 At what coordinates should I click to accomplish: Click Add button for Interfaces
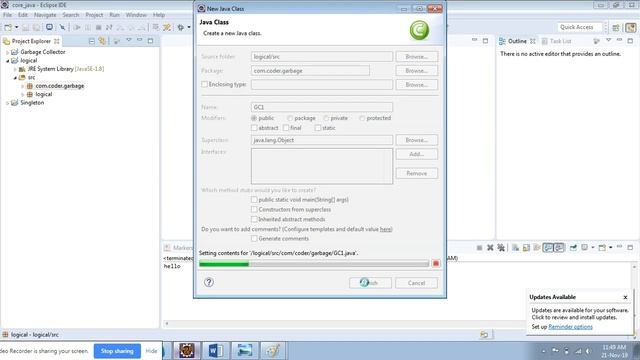tap(416, 154)
